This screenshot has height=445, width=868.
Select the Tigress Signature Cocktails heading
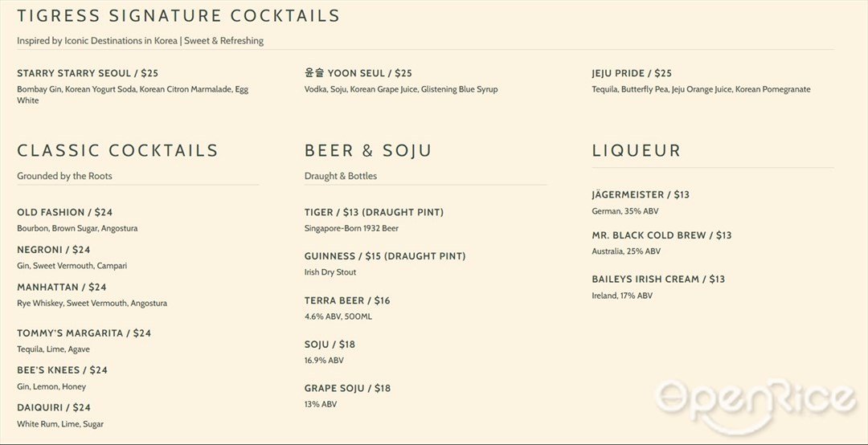178,15
